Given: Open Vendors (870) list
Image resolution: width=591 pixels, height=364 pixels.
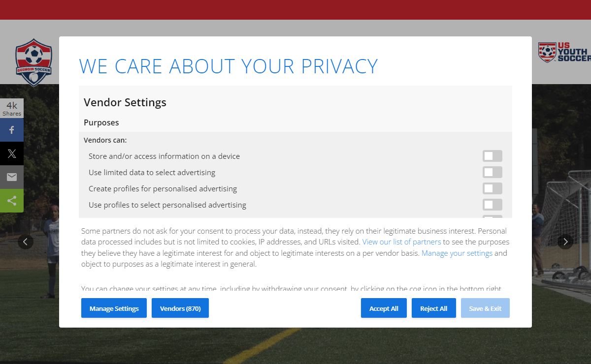Looking at the screenshot, I should click(180, 308).
